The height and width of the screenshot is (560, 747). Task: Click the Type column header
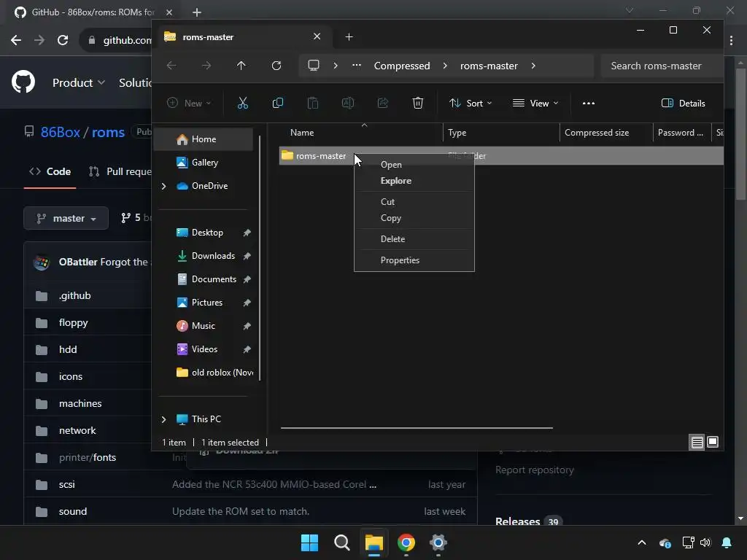[x=501, y=133]
